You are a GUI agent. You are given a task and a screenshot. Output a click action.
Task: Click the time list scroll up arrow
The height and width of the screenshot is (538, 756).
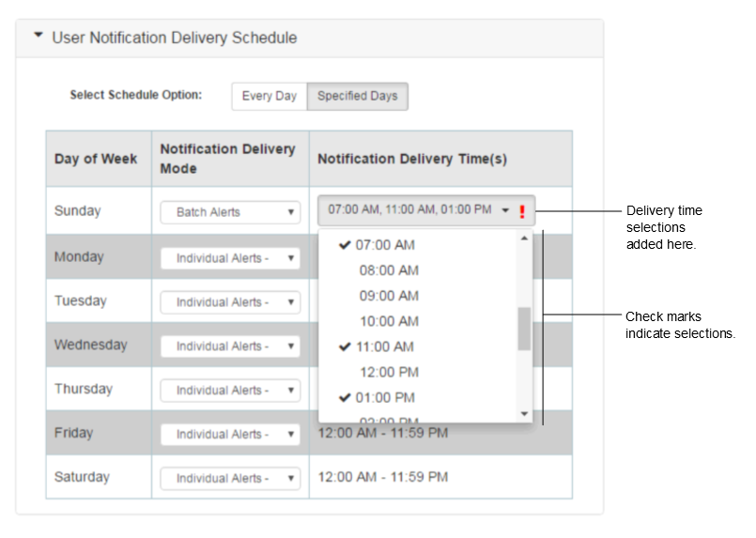524,238
